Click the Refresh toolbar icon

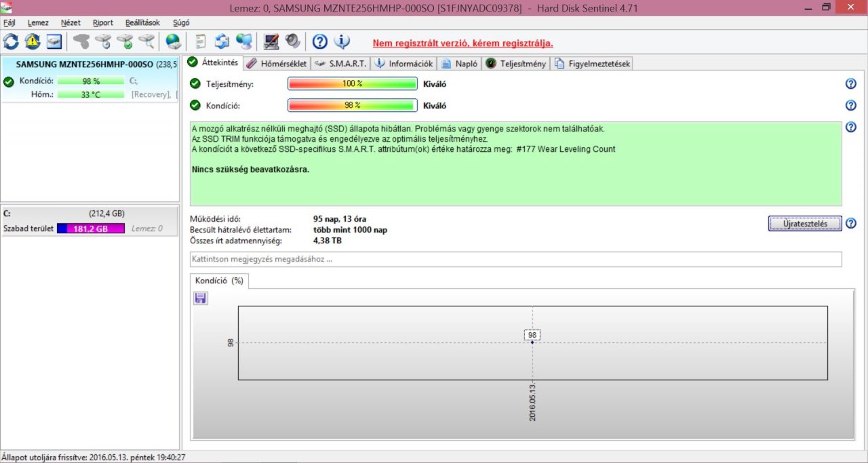pyautogui.click(x=11, y=41)
